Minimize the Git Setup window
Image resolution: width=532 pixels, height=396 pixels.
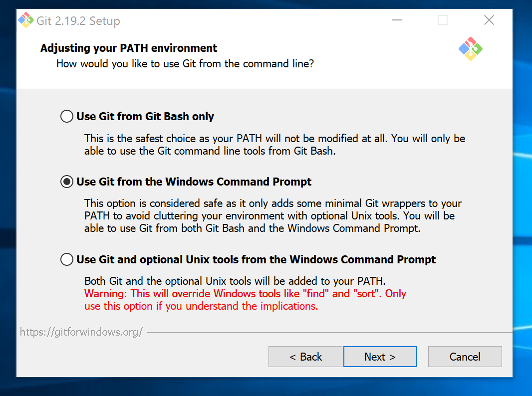[397, 20]
